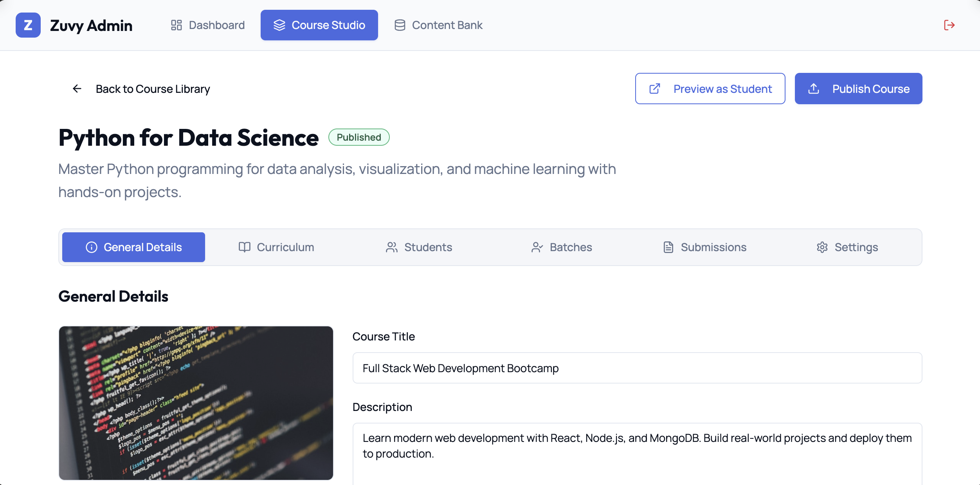Open the Students tab
Viewport: 980px width, 485px height.
coord(419,247)
